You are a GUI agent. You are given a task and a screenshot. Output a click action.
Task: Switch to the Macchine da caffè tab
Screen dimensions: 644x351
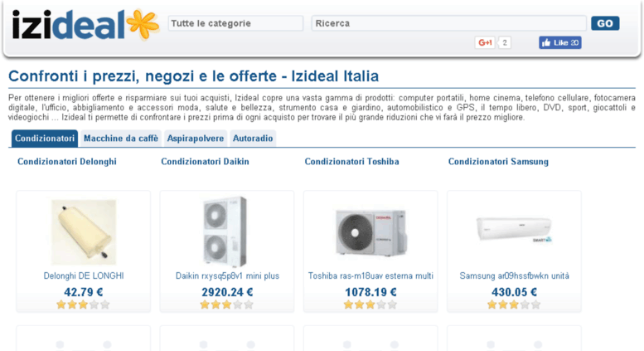coord(121,139)
